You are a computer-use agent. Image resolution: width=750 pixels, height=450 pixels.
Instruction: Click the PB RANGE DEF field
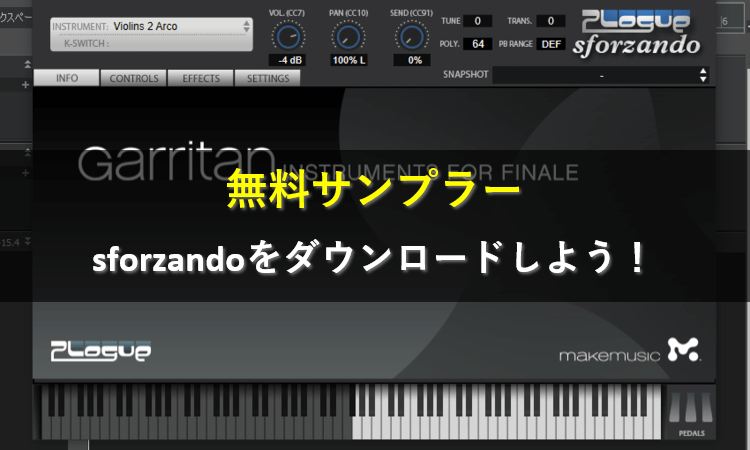click(551, 44)
